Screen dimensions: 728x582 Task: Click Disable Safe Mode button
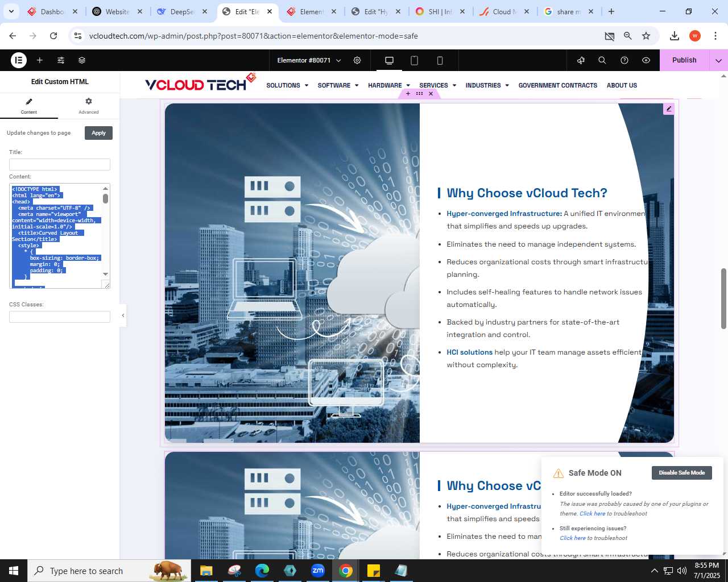(681, 473)
